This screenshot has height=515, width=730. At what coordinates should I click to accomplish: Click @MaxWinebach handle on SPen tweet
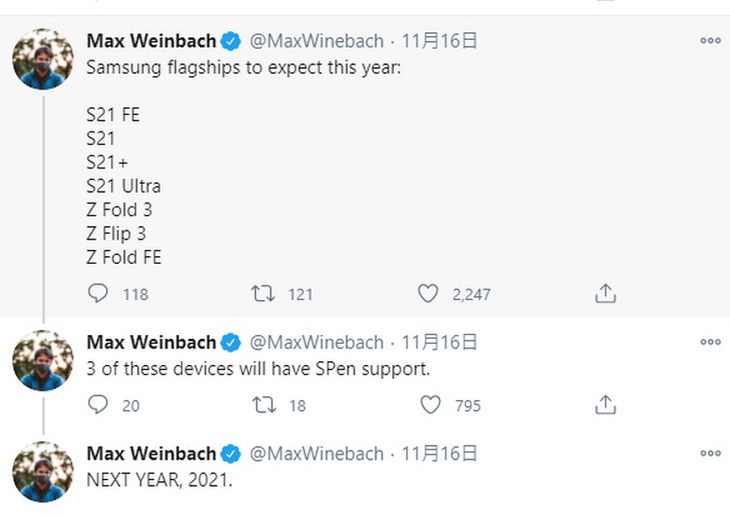[316, 342]
